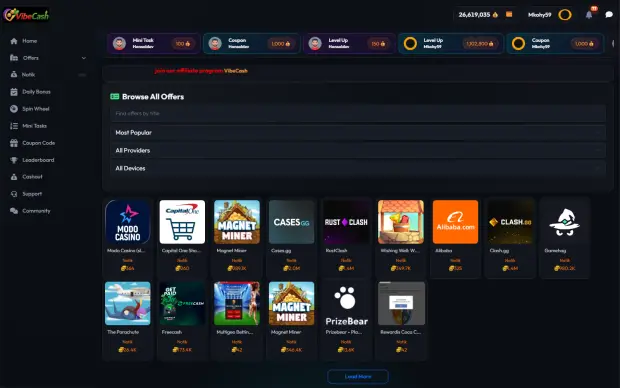This screenshot has height=388, width=620.
Task: Open the Magnet Miner offer beside PrizeBear
Action: pos(291,319)
